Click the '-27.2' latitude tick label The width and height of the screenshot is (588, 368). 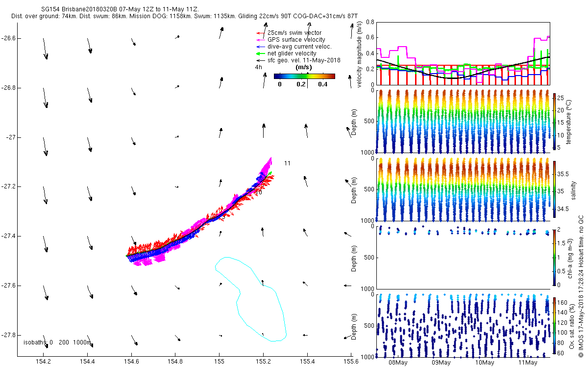pyautogui.click(x=10, y=186)
